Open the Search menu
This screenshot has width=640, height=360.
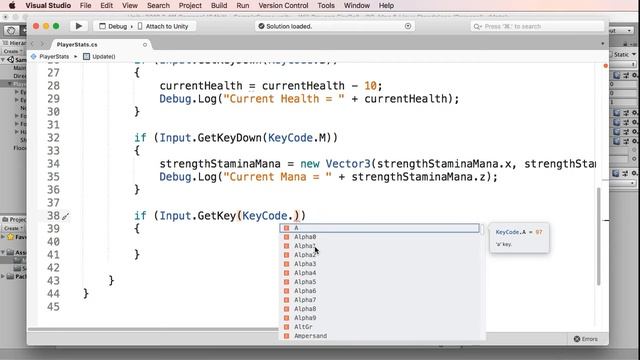tap(158, 5)
